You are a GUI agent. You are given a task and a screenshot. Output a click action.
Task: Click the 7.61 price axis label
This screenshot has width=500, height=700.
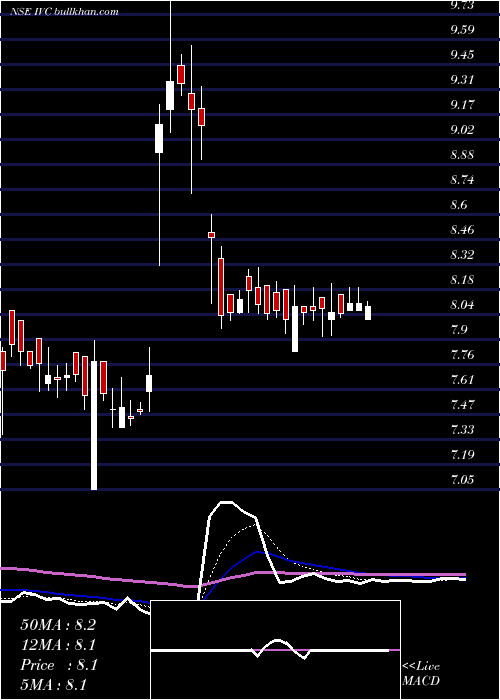[462, 380]
